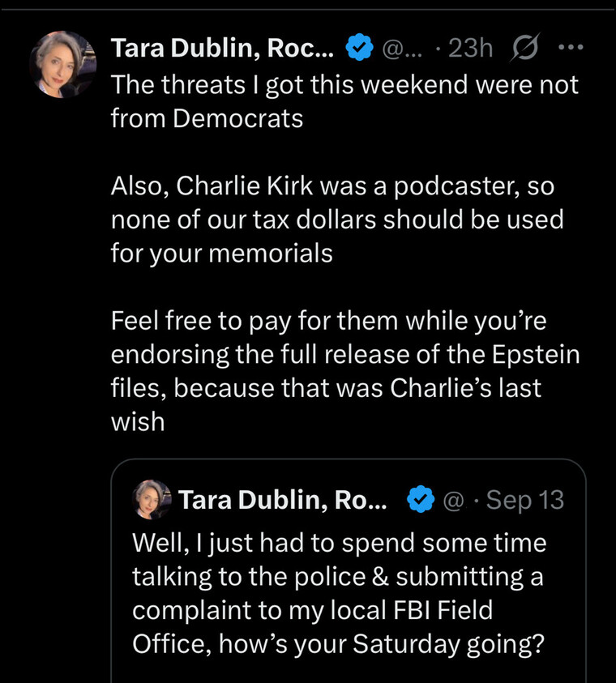Click the word "wish" ending the main post
The image size is (616, 683).
[x=137, y=421]
